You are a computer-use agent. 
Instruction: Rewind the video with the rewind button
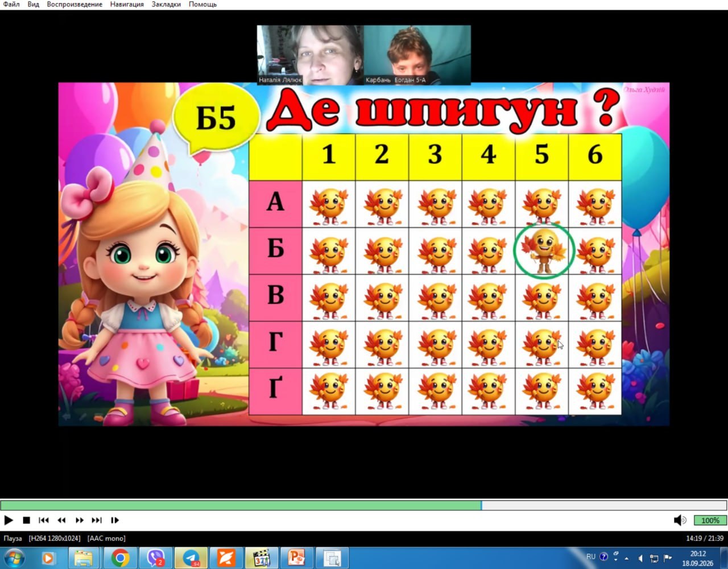61,520
